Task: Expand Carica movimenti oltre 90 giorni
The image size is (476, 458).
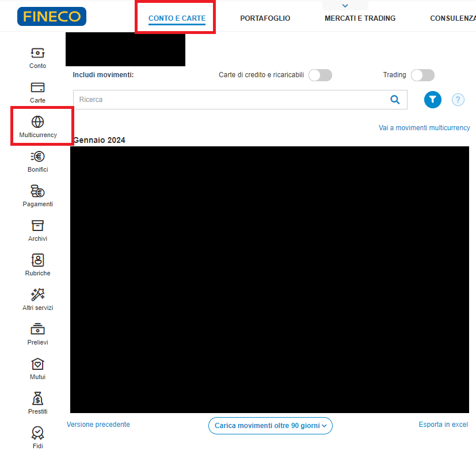Action: pyautogui.click(x=270, y=426)
